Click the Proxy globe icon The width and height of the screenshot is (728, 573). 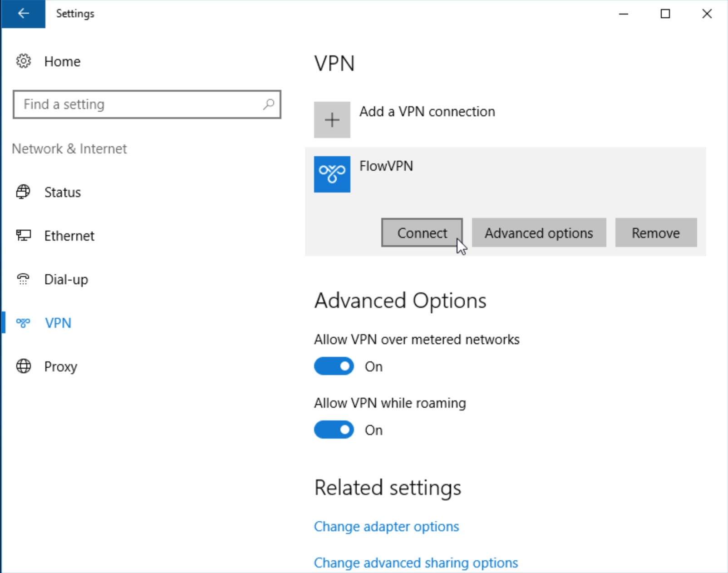point(24,366)
